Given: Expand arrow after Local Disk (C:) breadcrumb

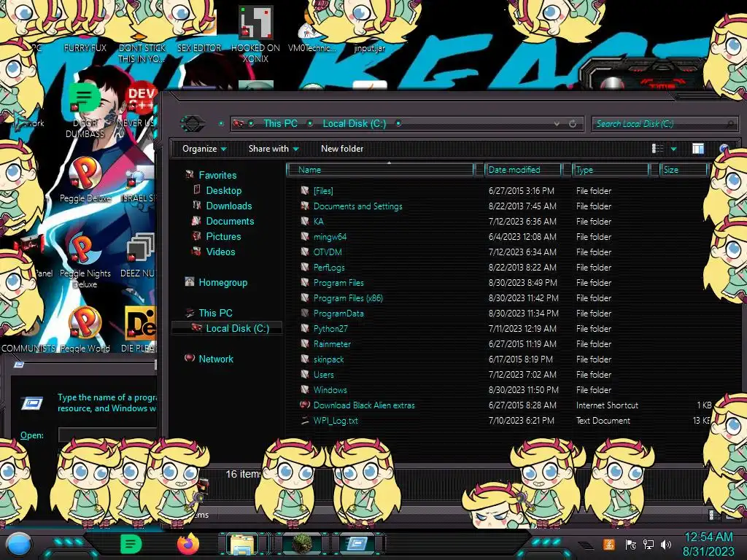Looking at the screenshot, I should (x=398, y=124).
